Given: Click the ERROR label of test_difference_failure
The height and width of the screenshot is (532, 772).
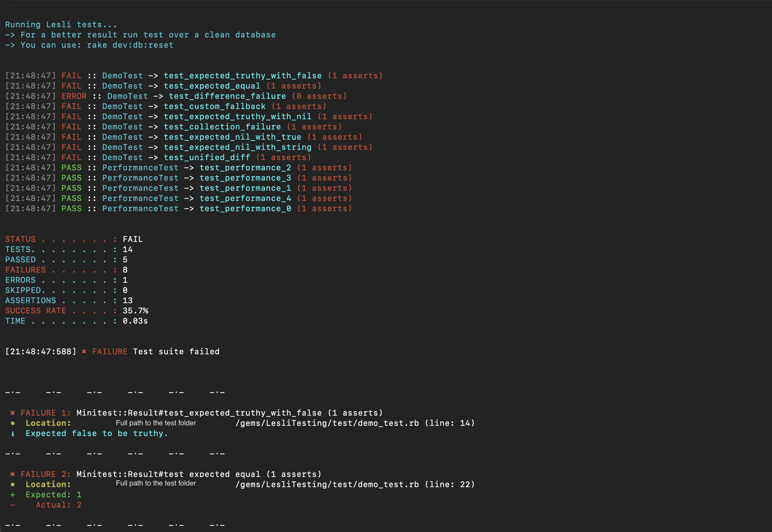Looking at the screenshot, I should [x=74, y=96].
